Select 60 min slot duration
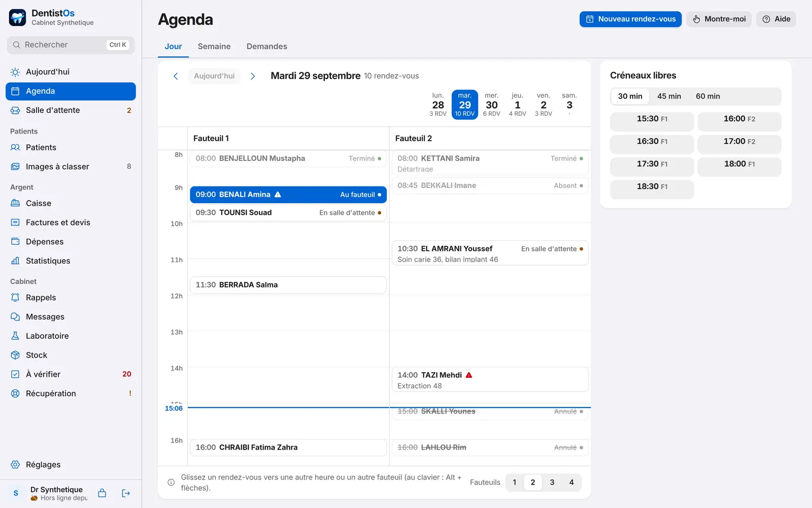The height and width of the screenshot is (508, 812). [x=708, y=96]
